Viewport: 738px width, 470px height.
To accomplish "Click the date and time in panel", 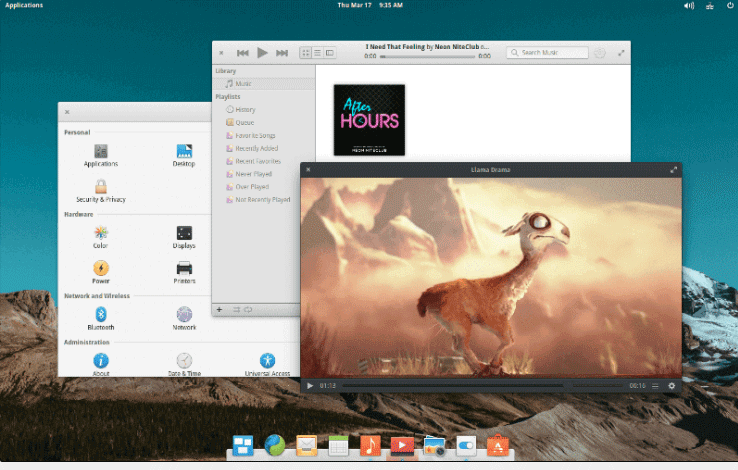I will [x=370, y=5].
